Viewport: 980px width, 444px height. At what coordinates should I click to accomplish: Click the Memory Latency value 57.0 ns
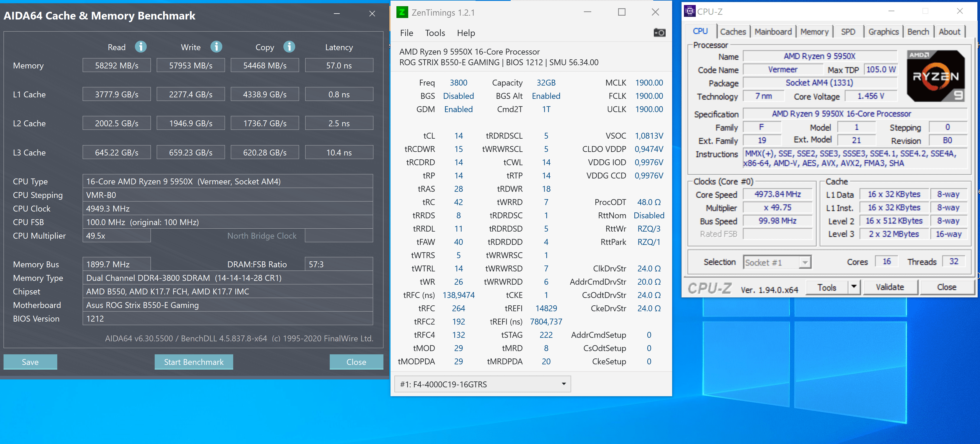339,65
